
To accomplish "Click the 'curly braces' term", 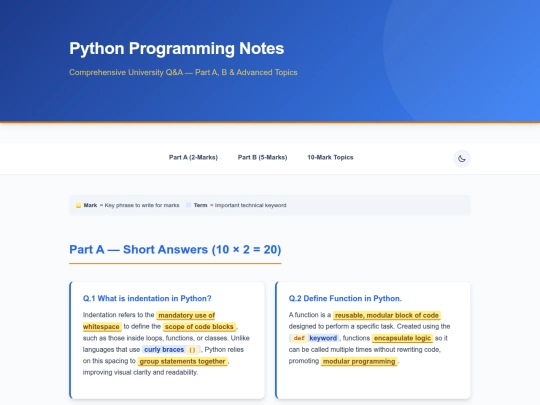I will tap(164, 350).
